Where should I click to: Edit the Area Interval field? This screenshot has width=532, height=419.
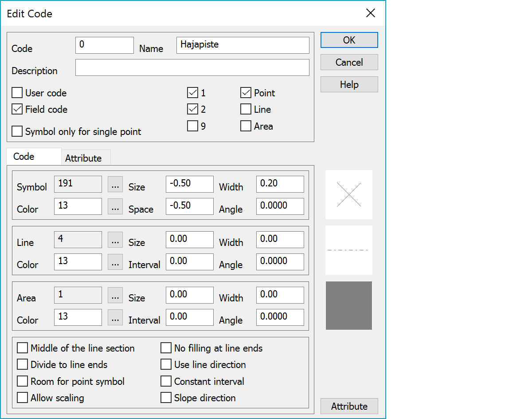point(190,317)
